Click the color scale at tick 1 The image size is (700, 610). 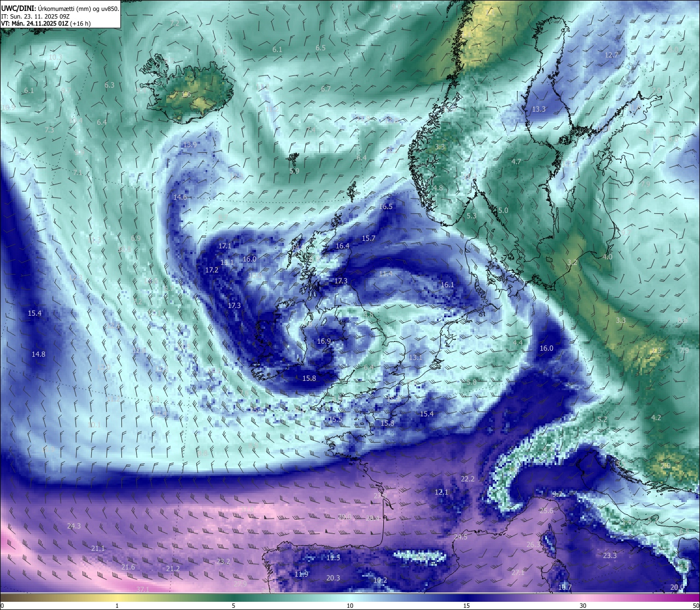click(117, 598)
